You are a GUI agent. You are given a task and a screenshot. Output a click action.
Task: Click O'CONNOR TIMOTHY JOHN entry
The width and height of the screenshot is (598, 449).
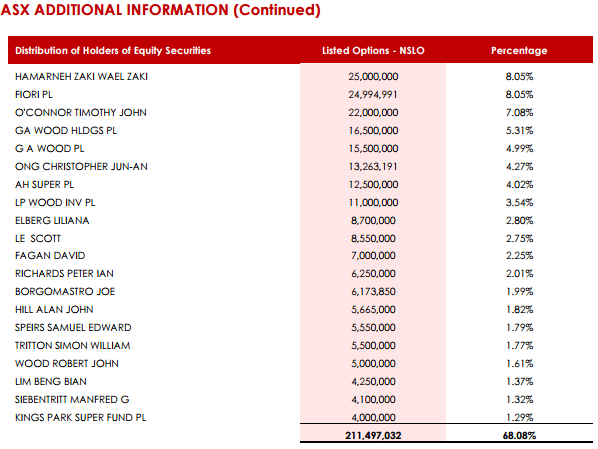coord(81,113)
